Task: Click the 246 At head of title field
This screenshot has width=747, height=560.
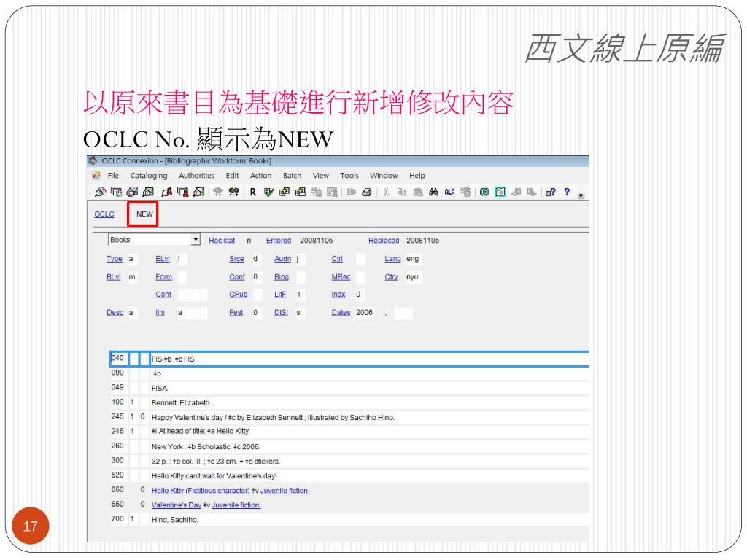Action: coord(200,431)
